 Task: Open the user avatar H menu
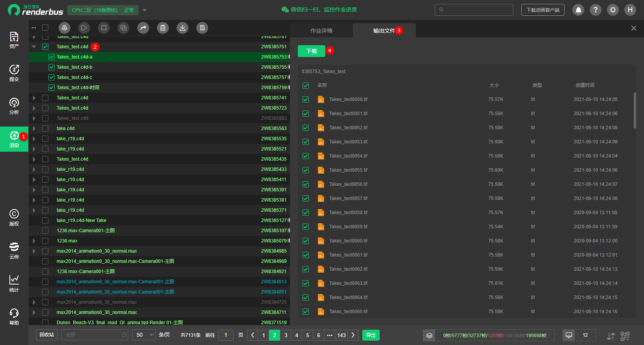pos(630,10)
